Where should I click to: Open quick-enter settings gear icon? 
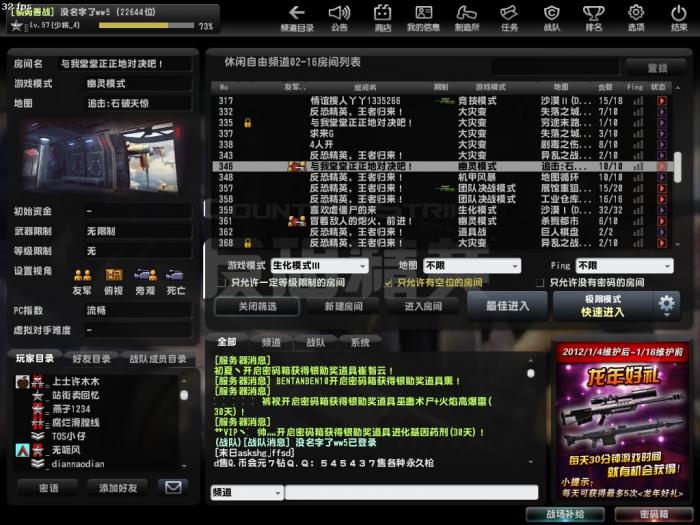[x=667, y=305]
